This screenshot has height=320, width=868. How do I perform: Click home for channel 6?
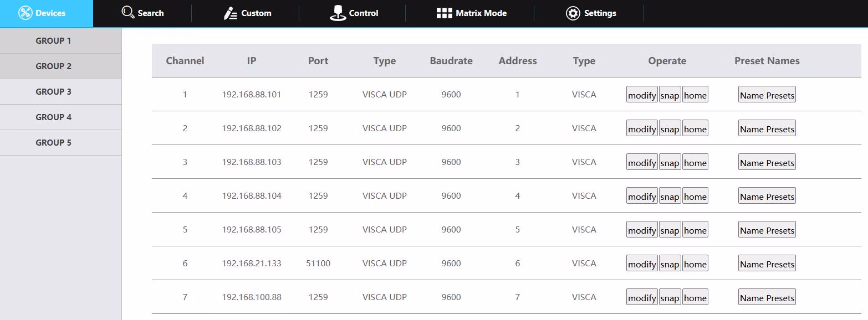pyautogui.click(x=695, y=264)
